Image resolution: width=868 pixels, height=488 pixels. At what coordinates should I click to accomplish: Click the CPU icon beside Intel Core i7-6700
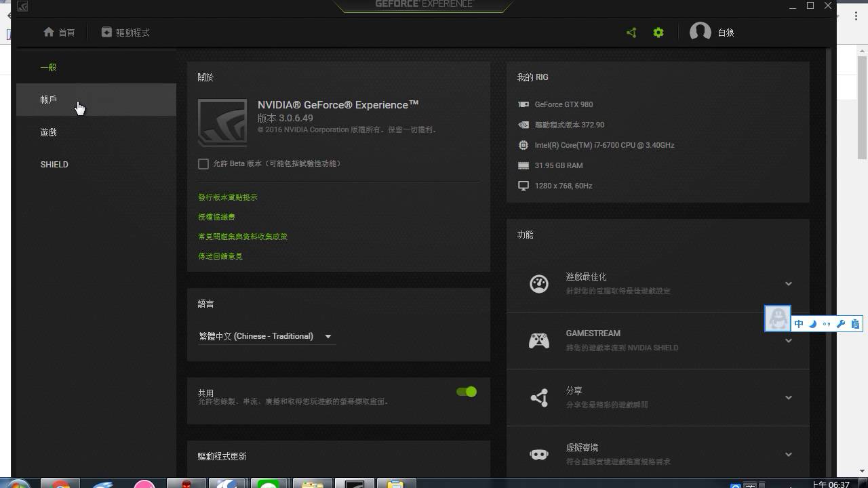click(x=524, y=145)
